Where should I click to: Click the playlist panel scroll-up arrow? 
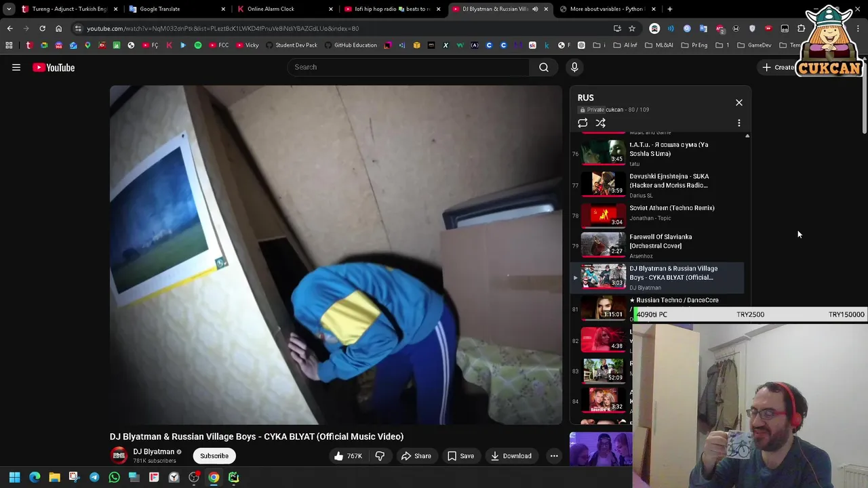click(x=747, y=136)
